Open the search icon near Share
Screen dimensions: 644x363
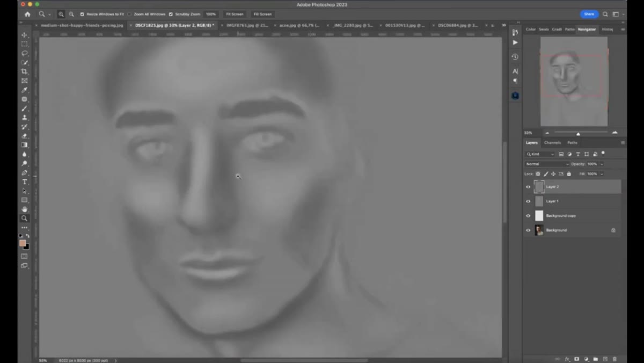click(x=605, y=14)
